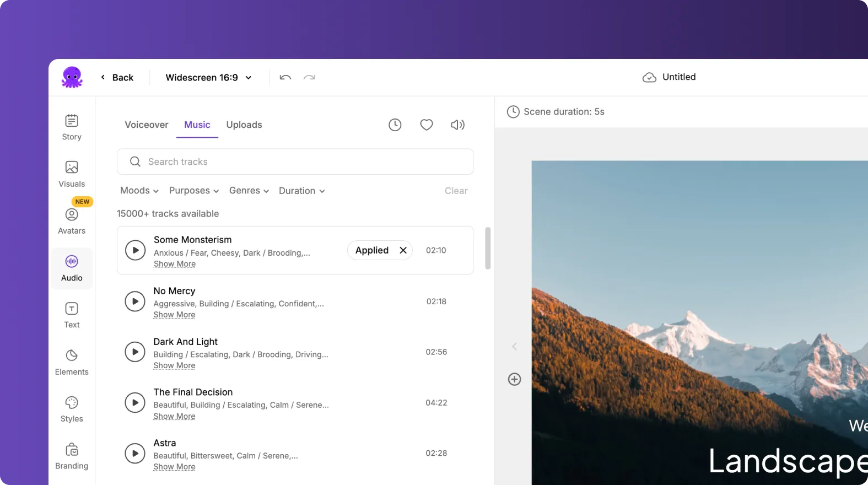
Task: Show favorite tracks heart icon
Action: coord(426,125)
